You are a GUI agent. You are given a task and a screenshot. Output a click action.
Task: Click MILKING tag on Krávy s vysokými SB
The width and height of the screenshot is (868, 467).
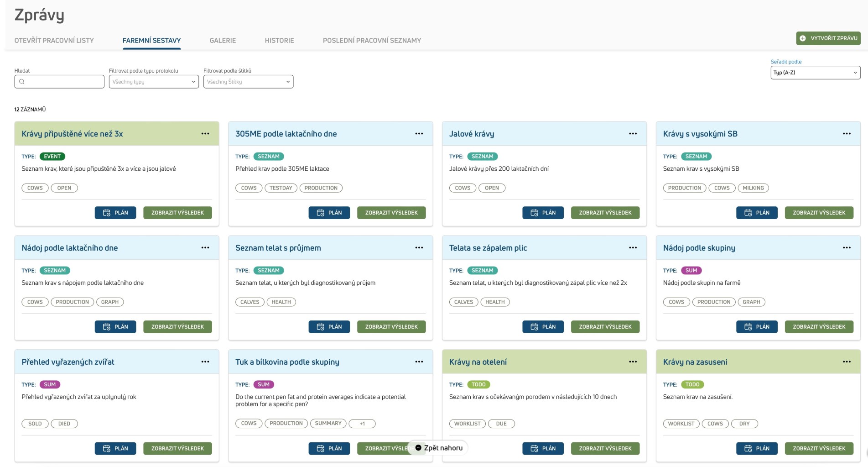coord(753,188)
